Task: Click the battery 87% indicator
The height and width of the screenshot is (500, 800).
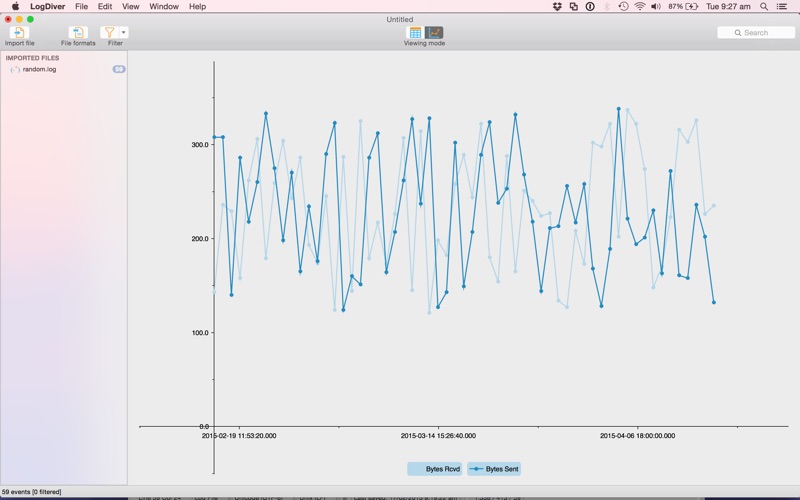Action: pyautogui.click(x=683, y=7)
